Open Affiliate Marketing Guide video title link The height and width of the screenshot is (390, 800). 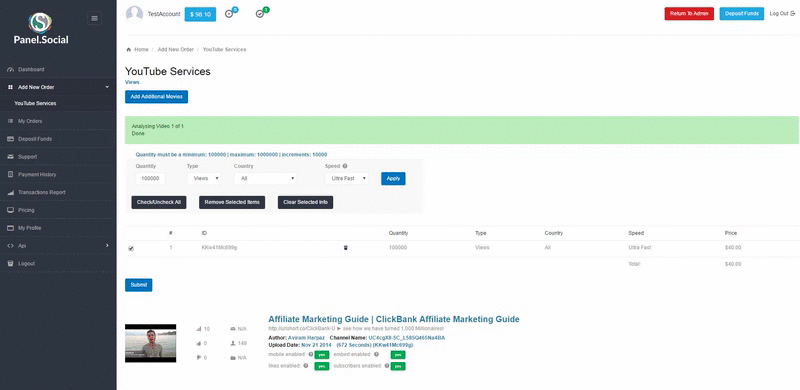point(394,320)
